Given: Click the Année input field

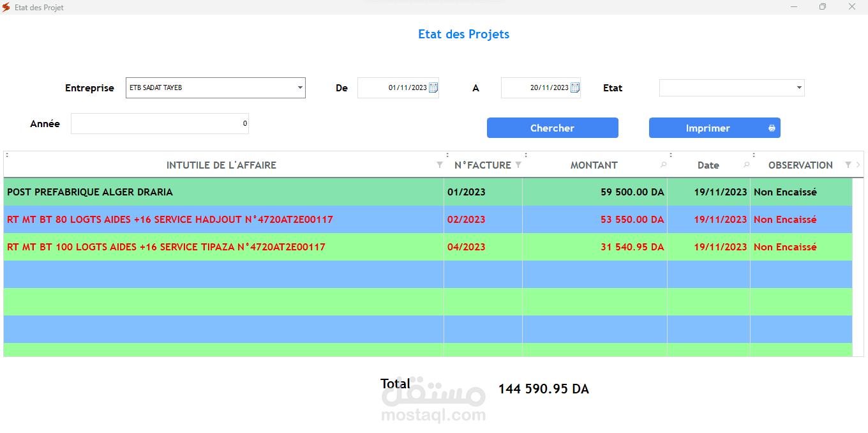Looking at the screenshot, I should click(160, 124).
